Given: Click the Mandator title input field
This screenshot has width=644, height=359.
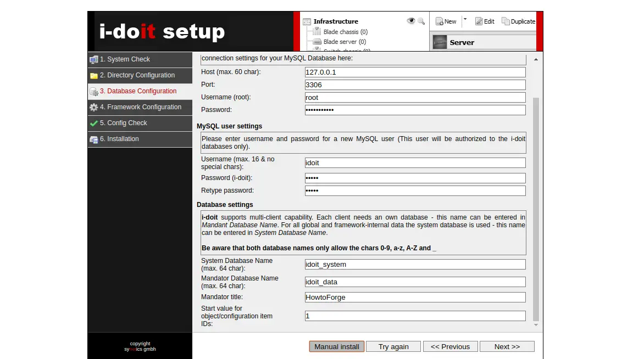Looking at the screenshot, I should coord(415,298).
